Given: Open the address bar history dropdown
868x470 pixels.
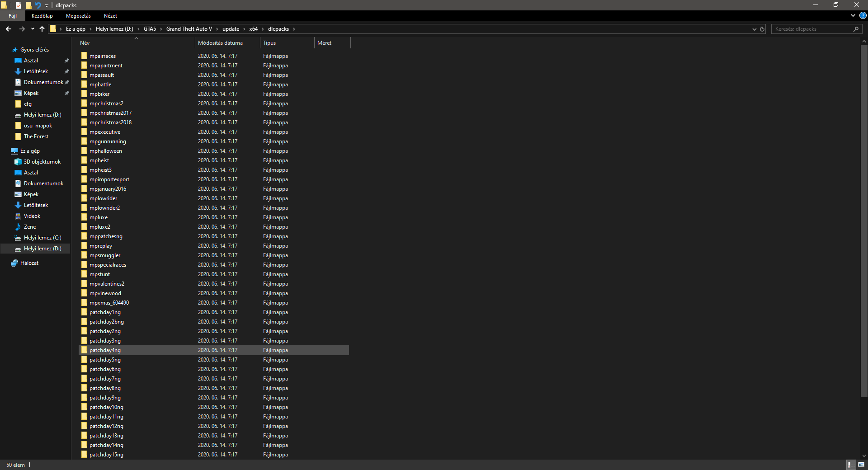Looking at the screenshot, I should tap(754, 29).
